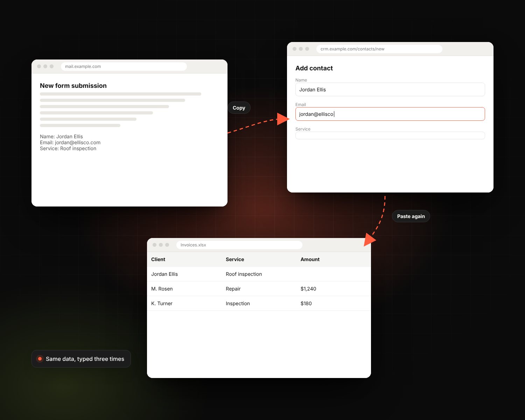
Task: Select the empty Service input field
Action: [x=390, y=135]
